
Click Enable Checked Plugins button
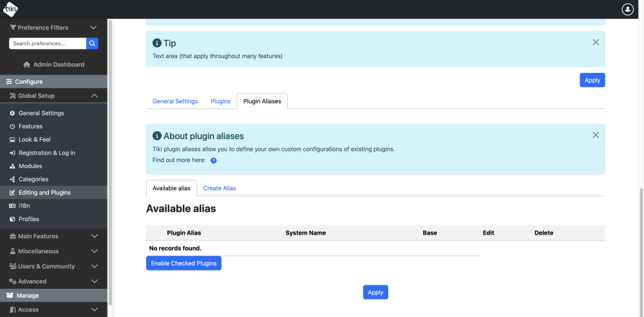pos(184,263)
